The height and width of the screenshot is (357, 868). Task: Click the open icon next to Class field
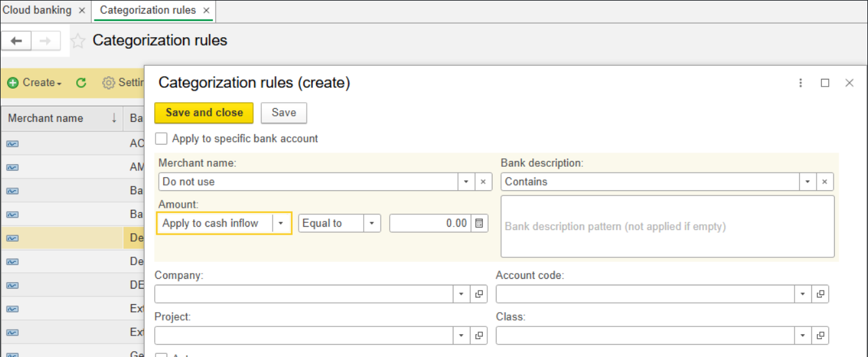click(821, 336)
